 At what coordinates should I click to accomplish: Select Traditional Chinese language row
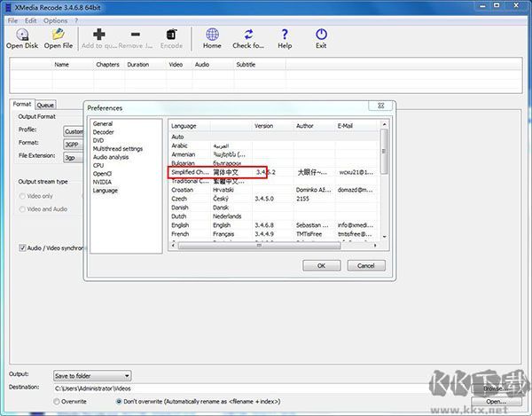pos(274,181)
